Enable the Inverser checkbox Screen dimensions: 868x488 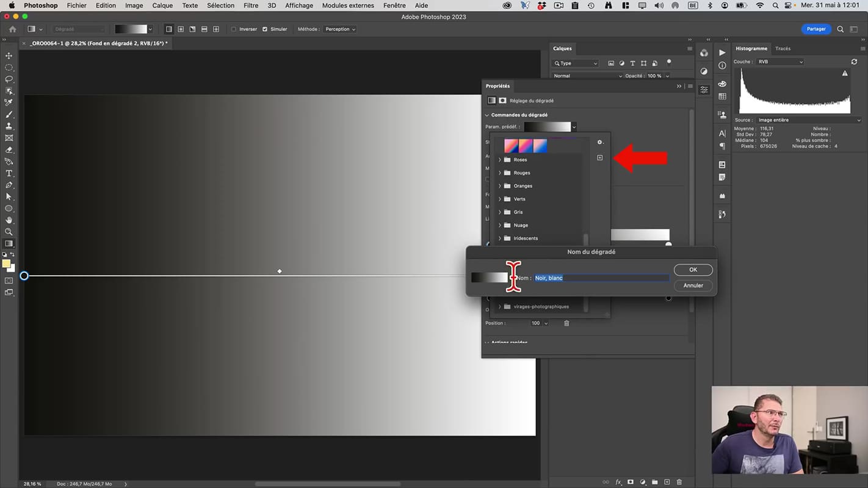click(234, 29)
